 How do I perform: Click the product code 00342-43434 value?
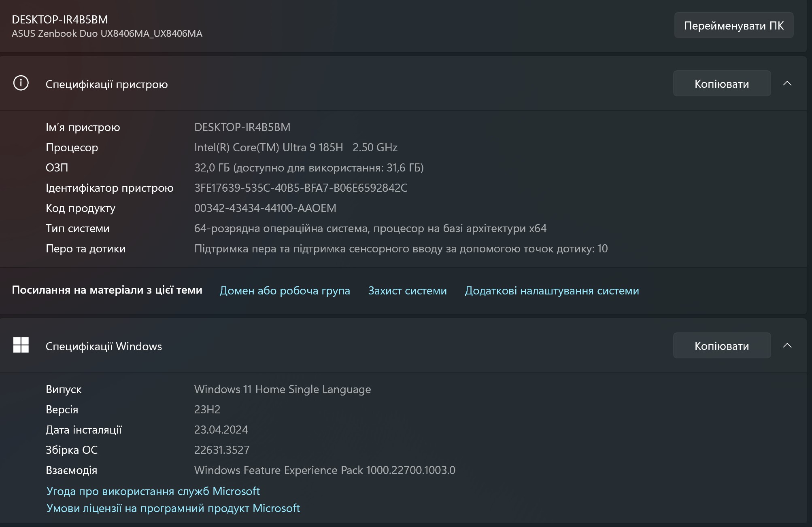tap(265, 208)
